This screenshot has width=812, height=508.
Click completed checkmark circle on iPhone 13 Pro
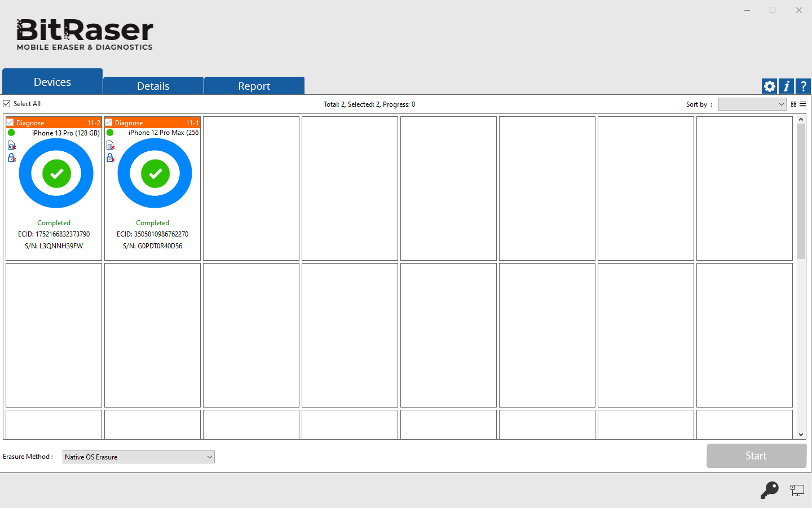[56, 173]
